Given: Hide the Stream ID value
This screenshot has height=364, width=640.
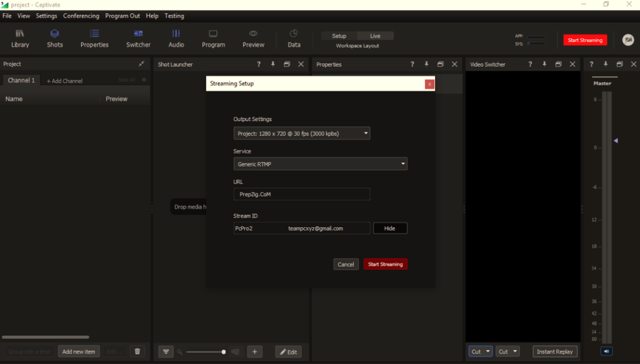Looking at the screenshot, I should pyautogui.click(x=390, y=229).
